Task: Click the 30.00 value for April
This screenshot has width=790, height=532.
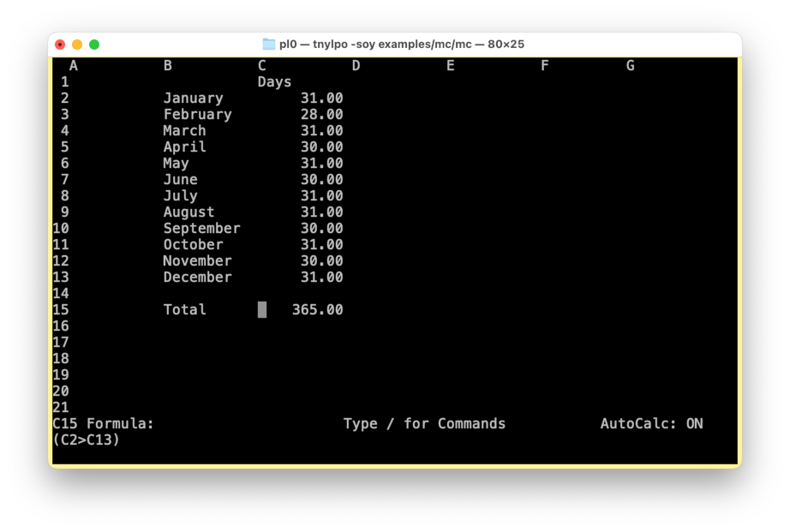Action: pyautogui.click(x=322, y=147)
